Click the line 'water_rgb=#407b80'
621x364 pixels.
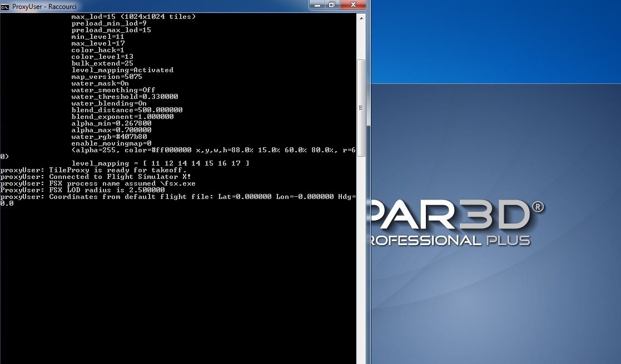tap(109, 137)
